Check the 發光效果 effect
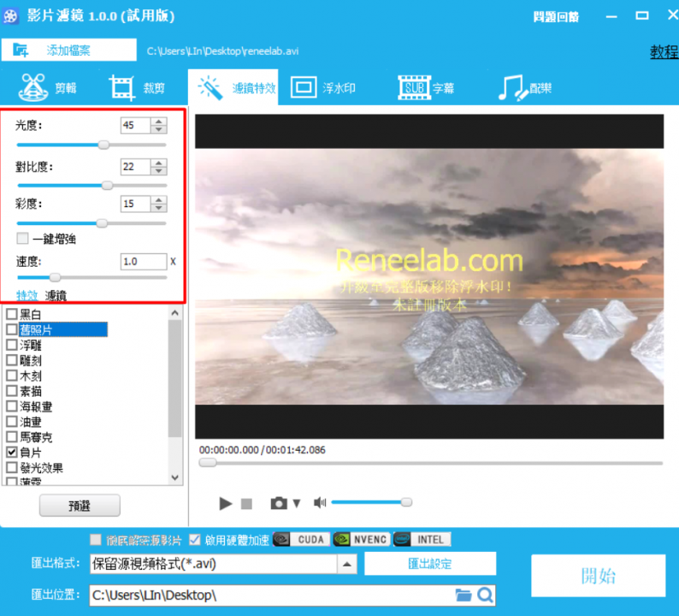This screenshot has width=679, height=616. (12, 467)
